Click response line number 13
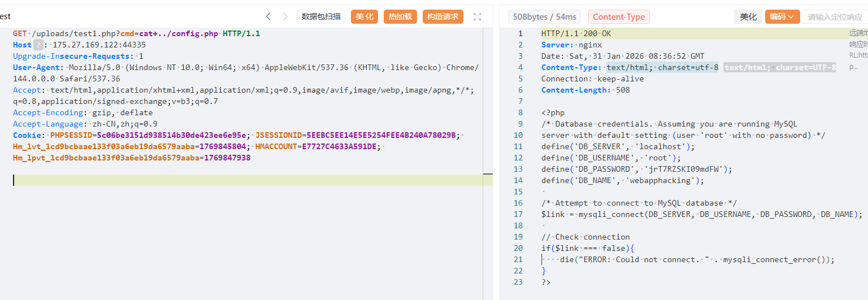868x300 pixels. point(519,169)
